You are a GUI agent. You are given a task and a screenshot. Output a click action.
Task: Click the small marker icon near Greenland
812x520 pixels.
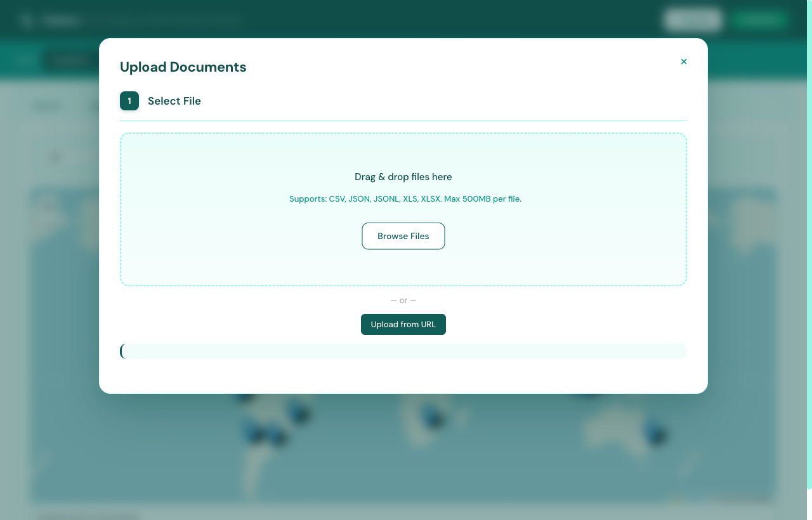click(47, 203)
